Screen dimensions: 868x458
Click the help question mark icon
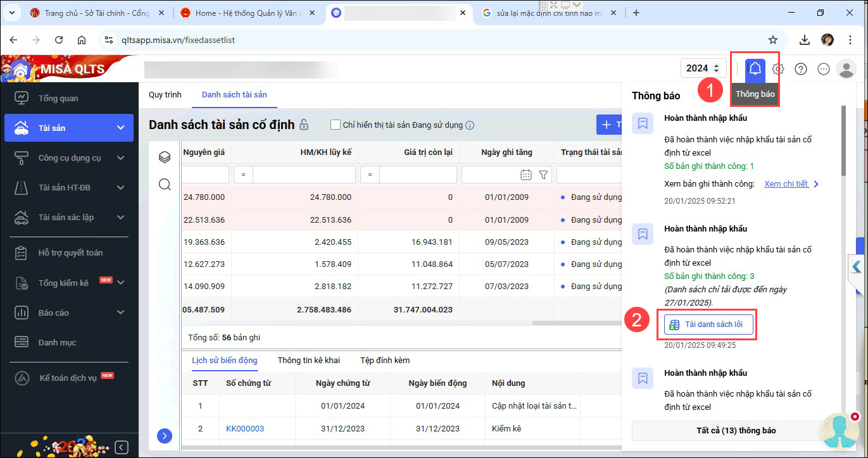click(x=801, y=69)
